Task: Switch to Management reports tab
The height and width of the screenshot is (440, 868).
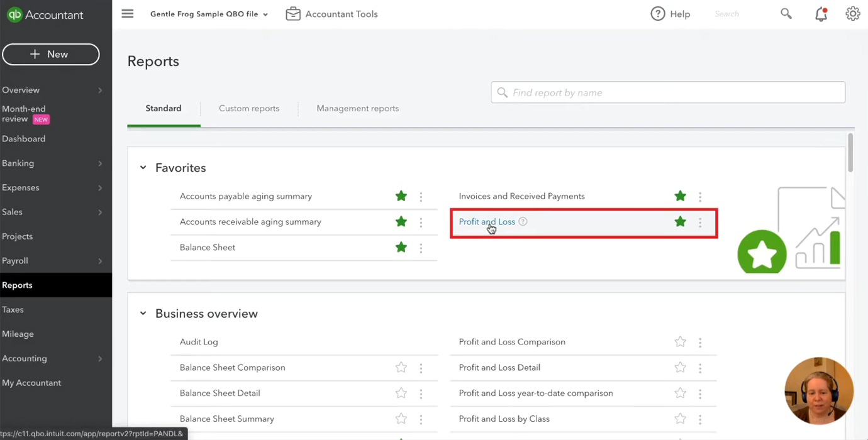Action: point(357,108)
